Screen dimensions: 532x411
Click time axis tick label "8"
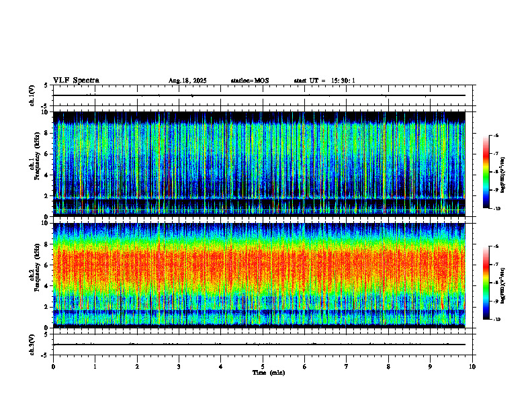388,367
